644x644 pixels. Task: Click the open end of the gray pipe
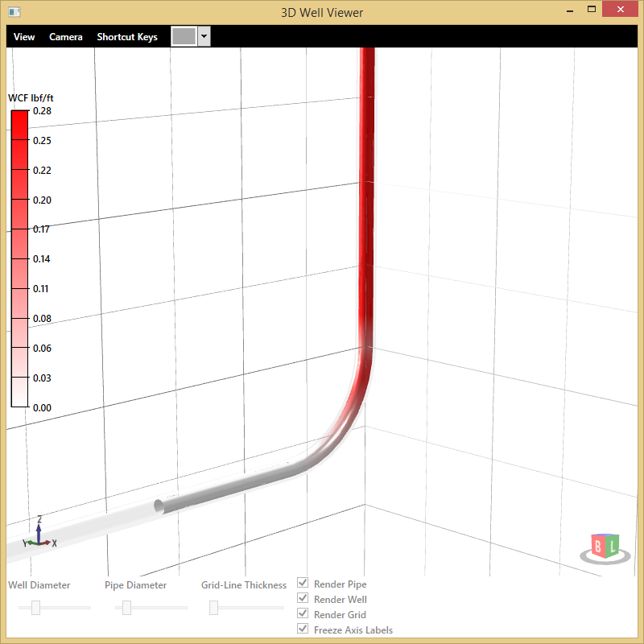tap(159, 506)
